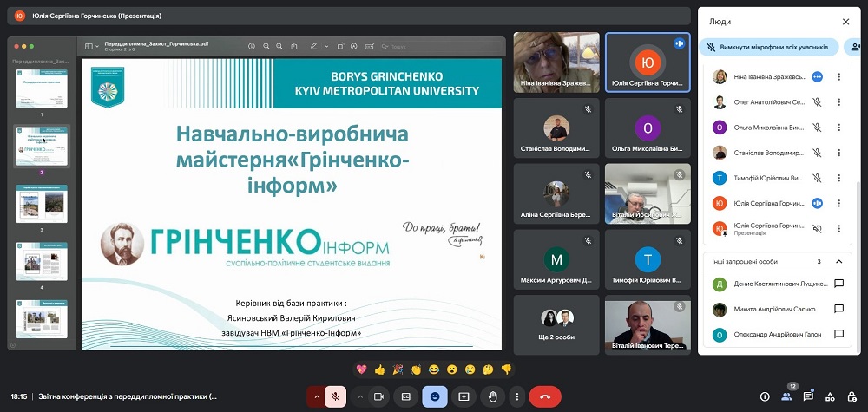Click 'Вимкнути мікрофони всіх учасників' button
This screenshot has width=868, height=412.
pyautogui.click(x=770, y=47)
